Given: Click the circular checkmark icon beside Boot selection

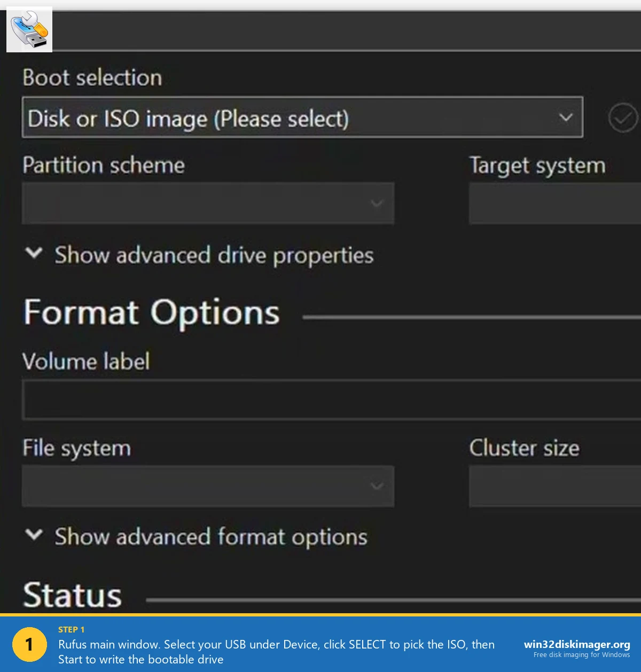Looking at the screenshot, I should tap(623, 118).
